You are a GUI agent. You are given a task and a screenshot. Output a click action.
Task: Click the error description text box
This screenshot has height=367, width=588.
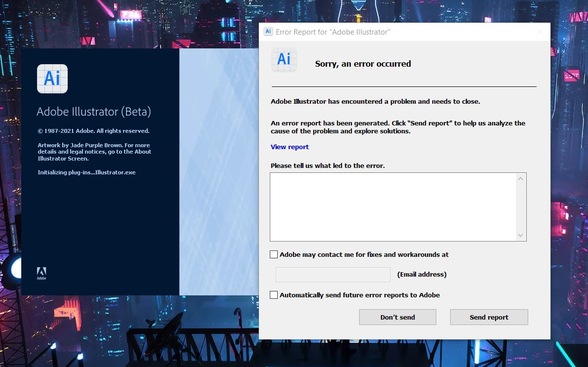tap(393, 207)
